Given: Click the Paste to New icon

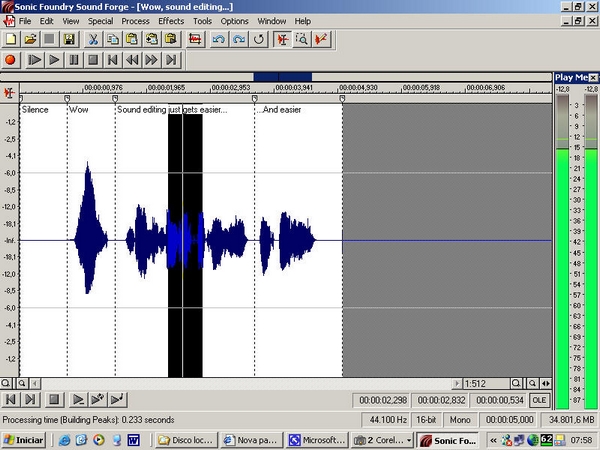Looking at the screenshot, I should point(171,39).
